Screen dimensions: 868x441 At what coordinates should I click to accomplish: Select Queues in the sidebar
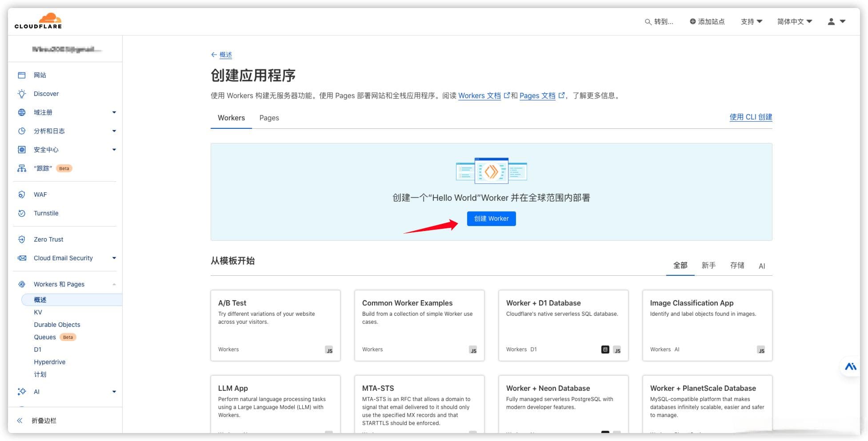45,337
